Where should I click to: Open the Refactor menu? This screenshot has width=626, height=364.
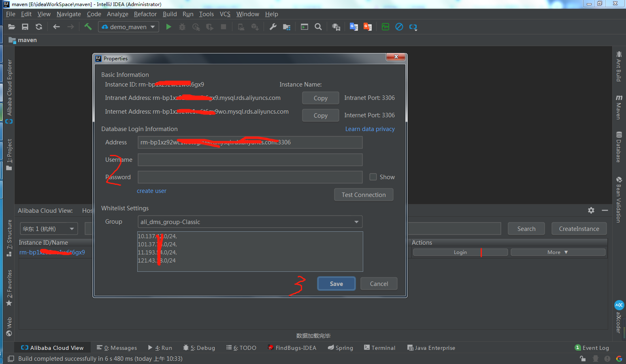tap(145, 14)
